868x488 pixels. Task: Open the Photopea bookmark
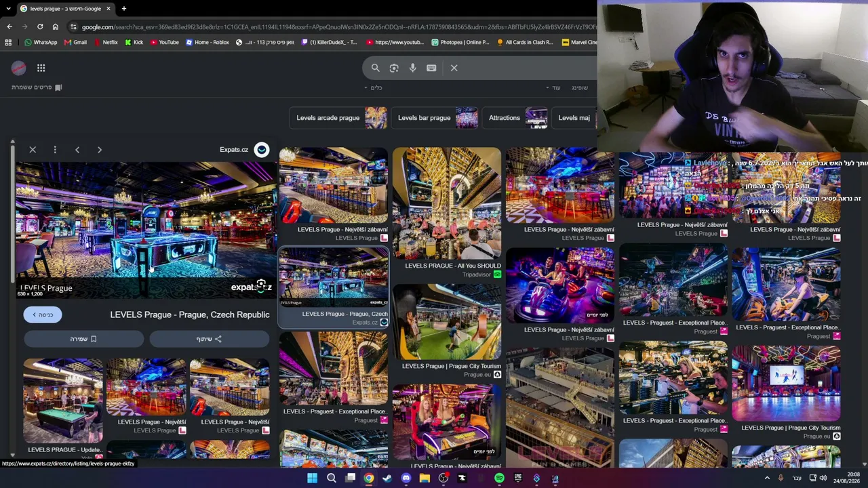click(x=460, y=42)
